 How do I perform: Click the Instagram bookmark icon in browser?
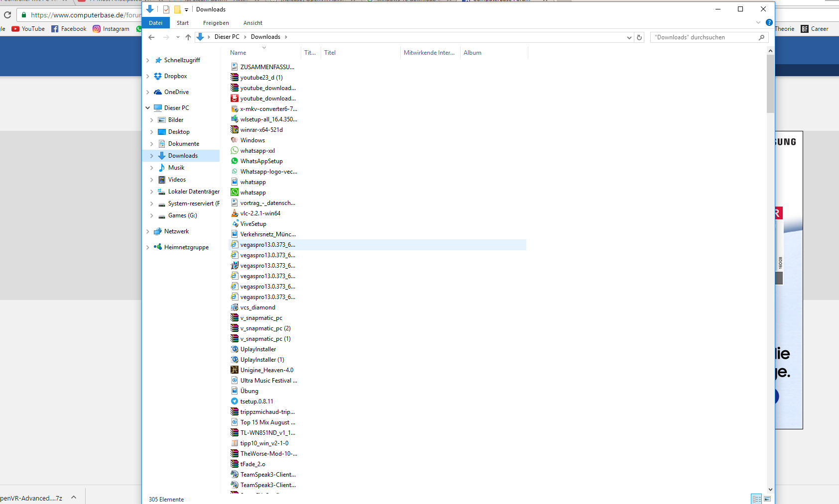click(97, 29)
